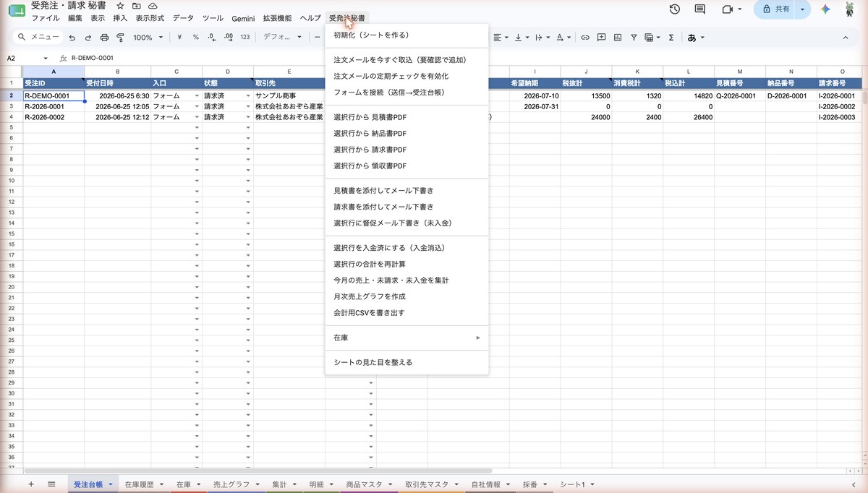Click the redo arrow icon
This screenshot has height=493, width=868.
[x=88, y=37]
